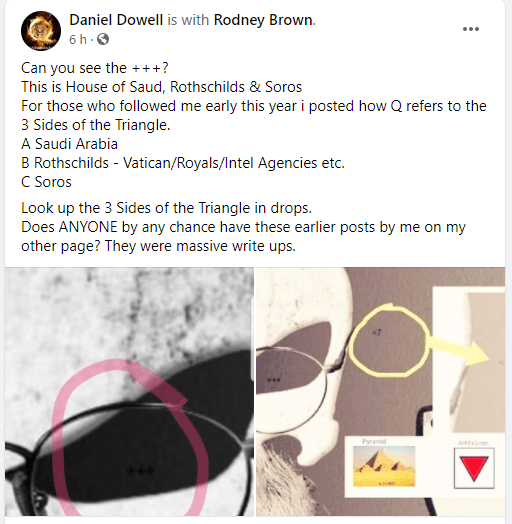512x524 pixels.
Task: Click the yellow circle outline in right photo
Action: [388, 340]
